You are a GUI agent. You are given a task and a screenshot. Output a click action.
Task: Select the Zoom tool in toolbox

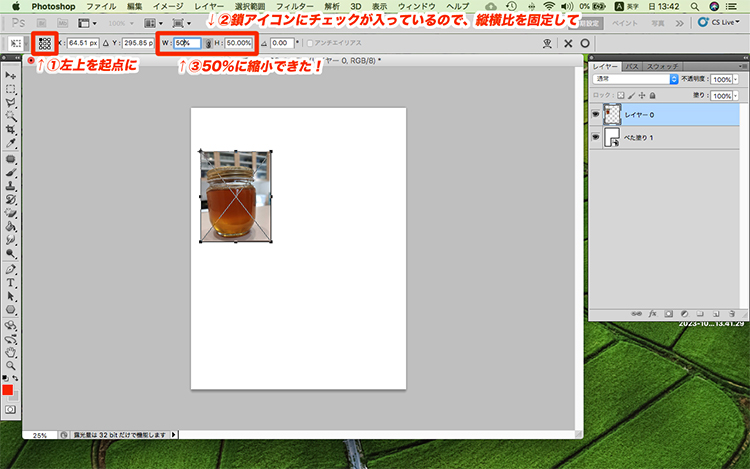tap(11, 366)
